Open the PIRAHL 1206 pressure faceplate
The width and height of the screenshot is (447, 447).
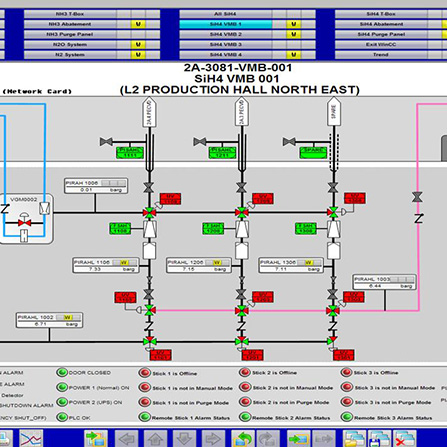pyautogui.click(x=199, y=265)
